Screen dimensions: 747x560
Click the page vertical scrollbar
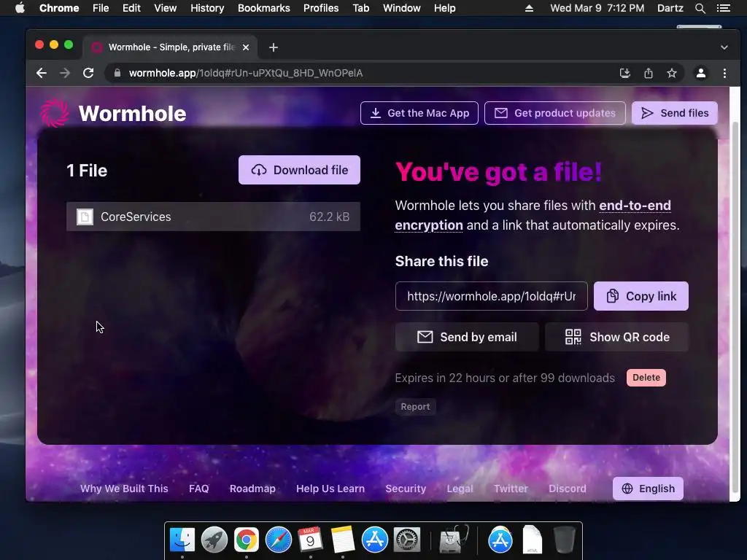[735, 307]
